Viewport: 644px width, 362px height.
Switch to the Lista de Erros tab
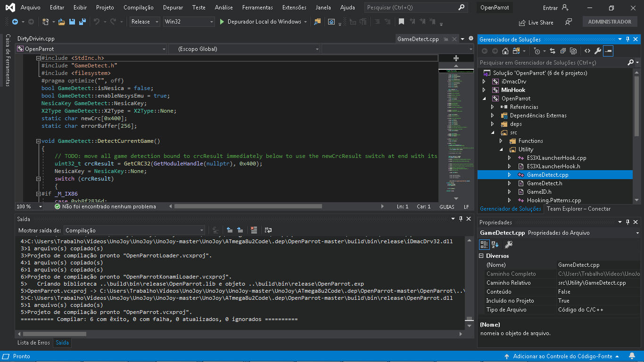pyautogui.click(x=33, y=343)
